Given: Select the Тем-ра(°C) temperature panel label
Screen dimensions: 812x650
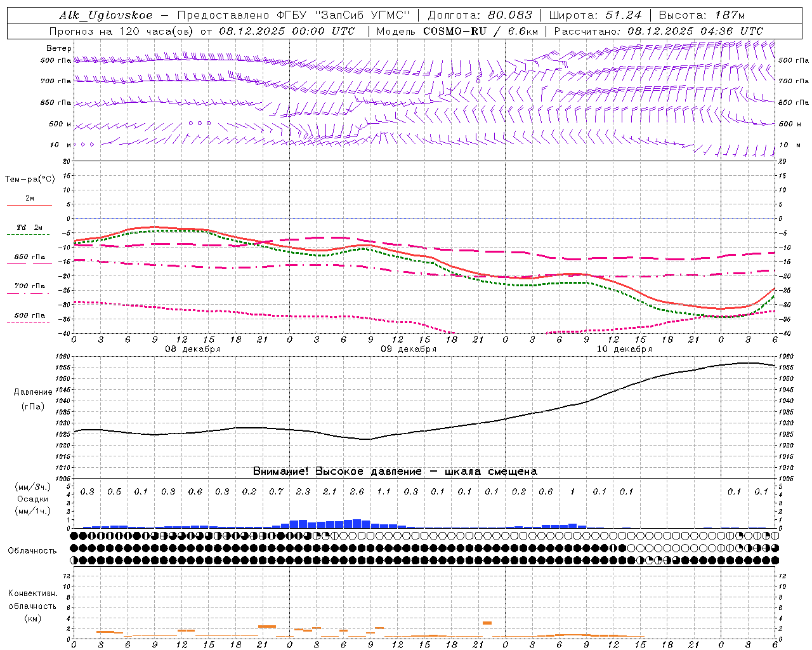Looking at the screenshot, I should 30,180.
